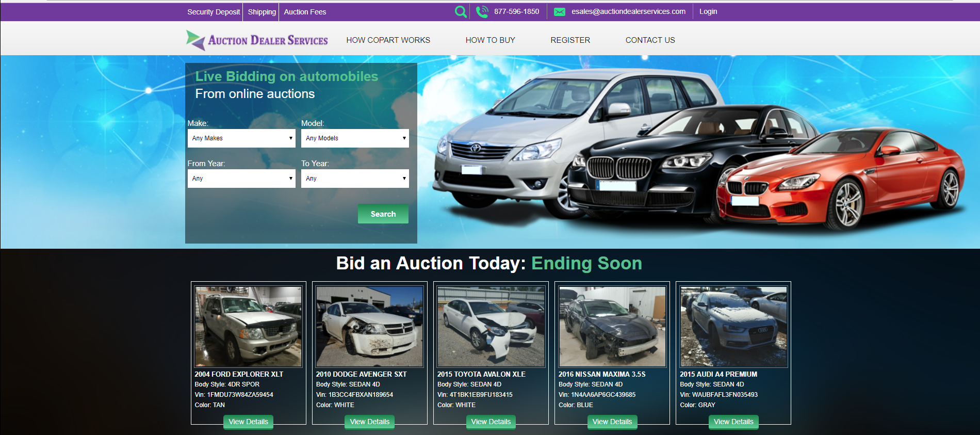View Details for the 2016 Nissan Maxima
980x435 pixels.
[x=612, y=422]
